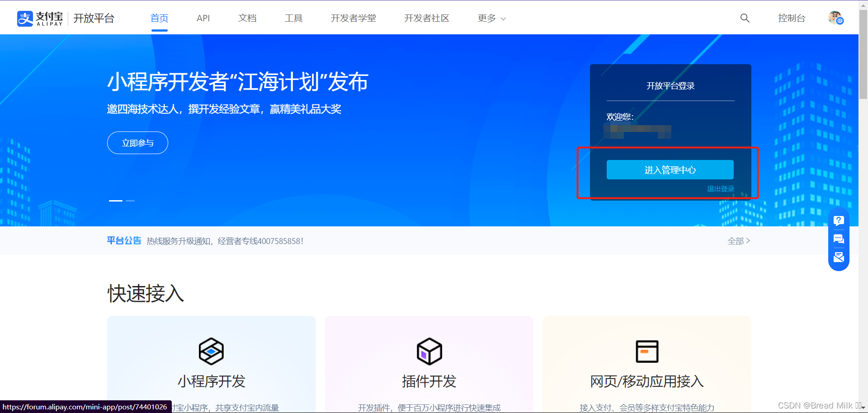Click the 退出登录 link
The height and width of the screenshot is (413, 868).
pos(720,188)
